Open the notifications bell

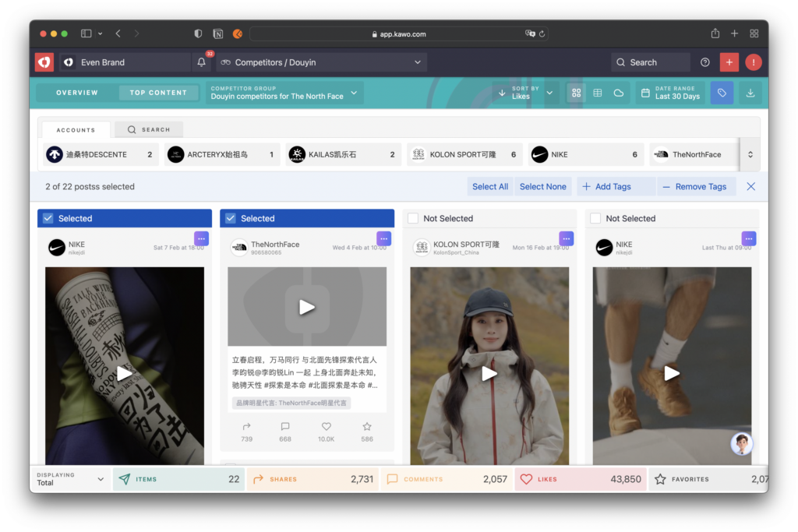(202, 62)
